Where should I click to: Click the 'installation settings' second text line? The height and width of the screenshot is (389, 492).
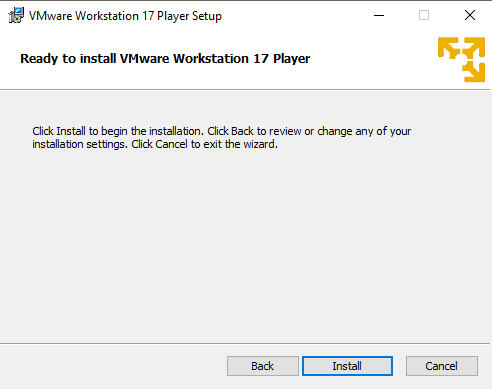click(155, 144)
